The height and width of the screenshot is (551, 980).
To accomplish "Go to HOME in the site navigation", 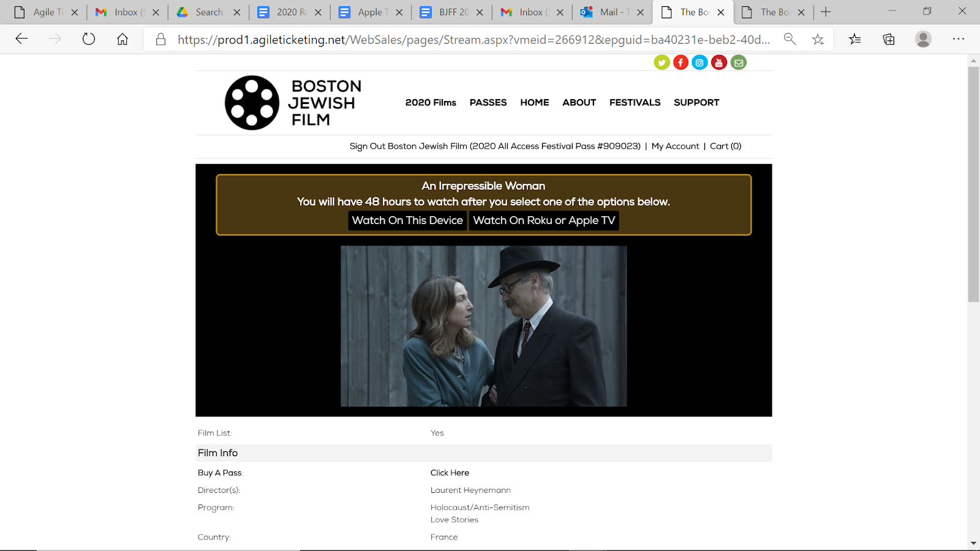I will (x=535, y=102).
